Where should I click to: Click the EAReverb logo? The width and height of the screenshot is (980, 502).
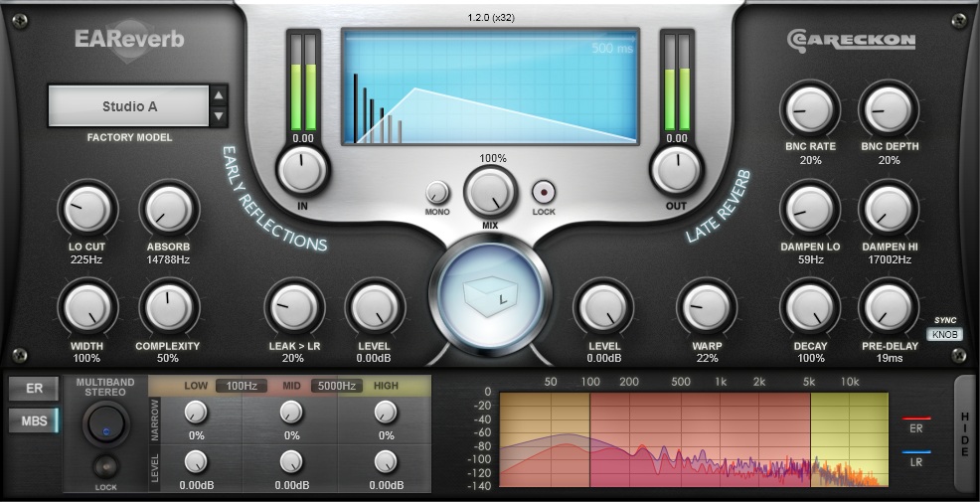(129, 40)
